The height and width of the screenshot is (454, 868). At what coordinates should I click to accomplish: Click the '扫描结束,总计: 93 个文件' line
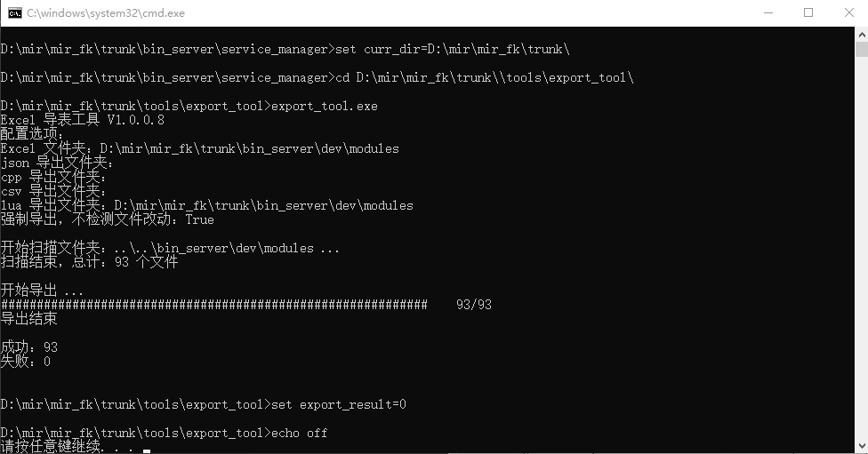(89, 262)
